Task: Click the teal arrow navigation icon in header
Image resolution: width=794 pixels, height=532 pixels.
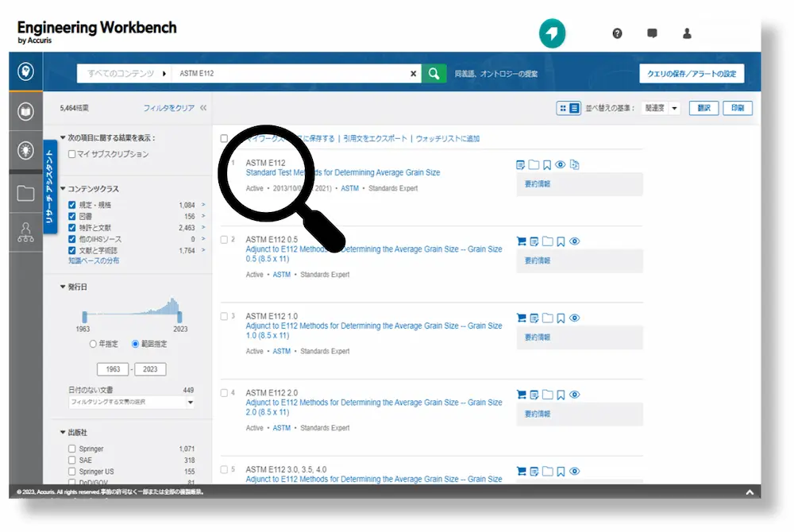Action: point(552,33)
